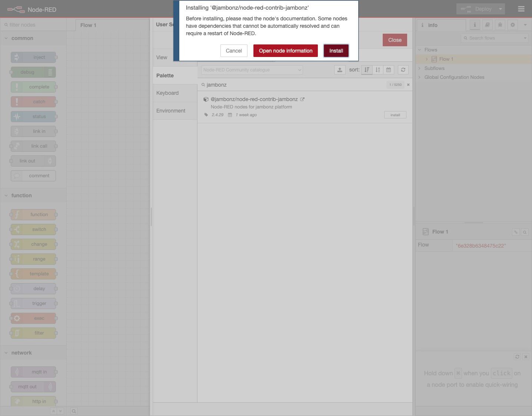Open the external link icon beside @jambonz/node-red-contrib-jambonz
The height and width of the screenshot is (416, 532).
302,99
